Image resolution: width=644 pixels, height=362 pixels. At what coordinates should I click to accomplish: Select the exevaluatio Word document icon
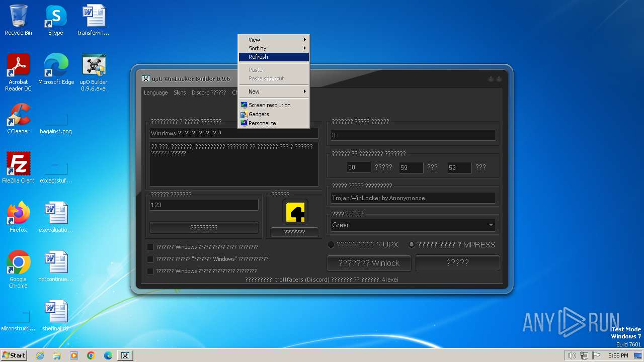(56, 217)
